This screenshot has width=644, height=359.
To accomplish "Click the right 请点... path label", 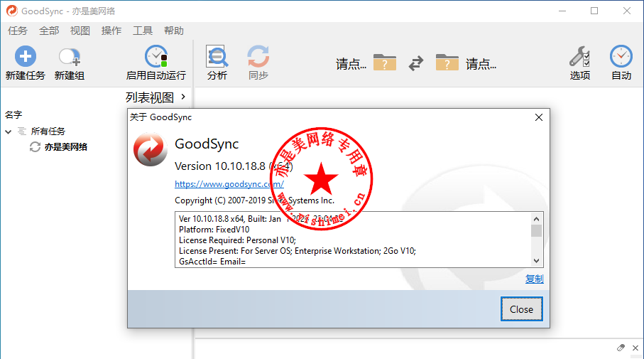I will 481,64.
